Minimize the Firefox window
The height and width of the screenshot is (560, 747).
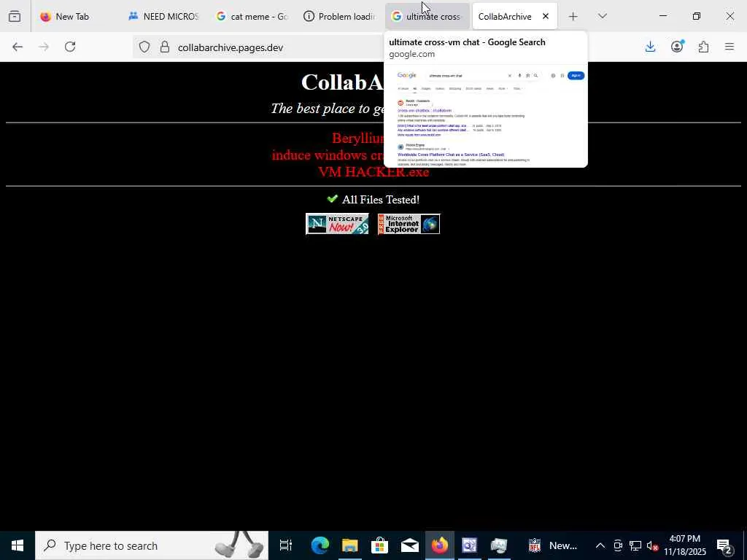point(662,16)
